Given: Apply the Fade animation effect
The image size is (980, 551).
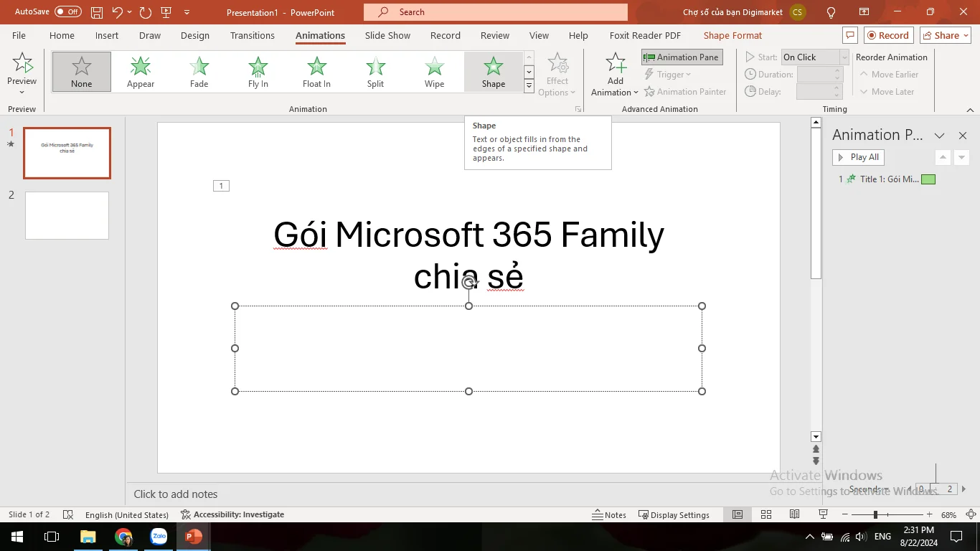Looking at the screenshot, I should [199, 72].
